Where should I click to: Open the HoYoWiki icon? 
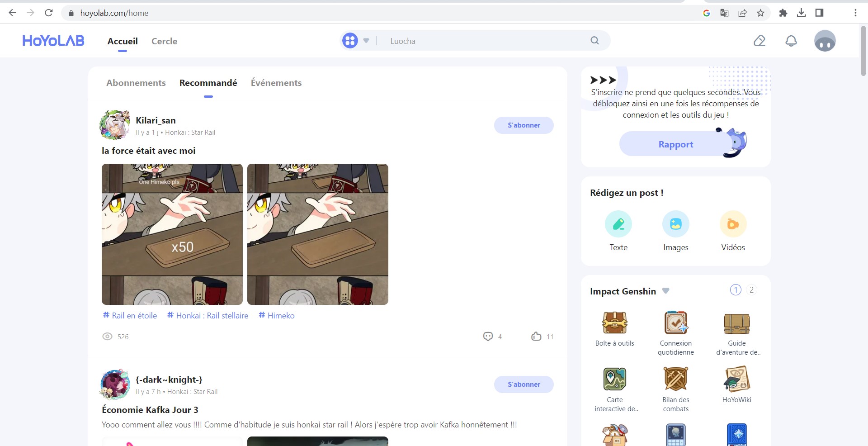(x=736, y=379)
